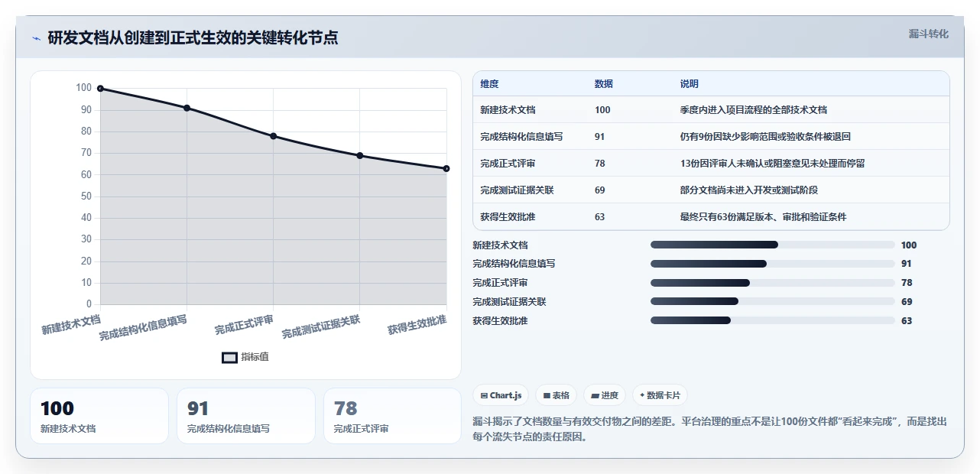Click table cell 最终只有63份满足版本、审批和验证条件
This screenshot has width=980, height=474.
pyautogui.click(x=764, y=217)
